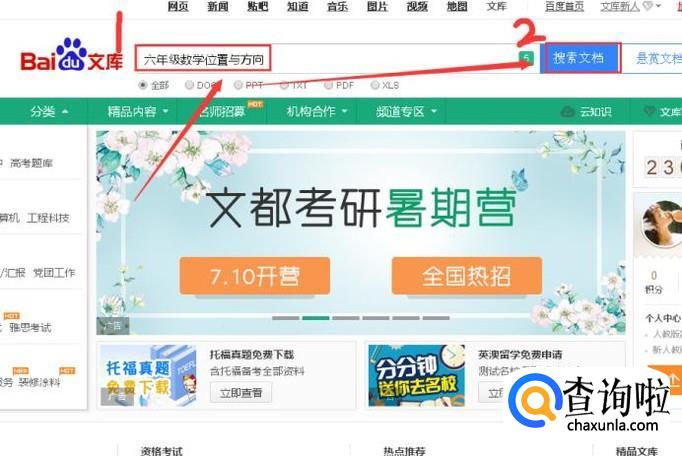This screenshot has width=682, height=456.
Task: Select the PDF file type radio button
Action: click(x=328, y=85)
